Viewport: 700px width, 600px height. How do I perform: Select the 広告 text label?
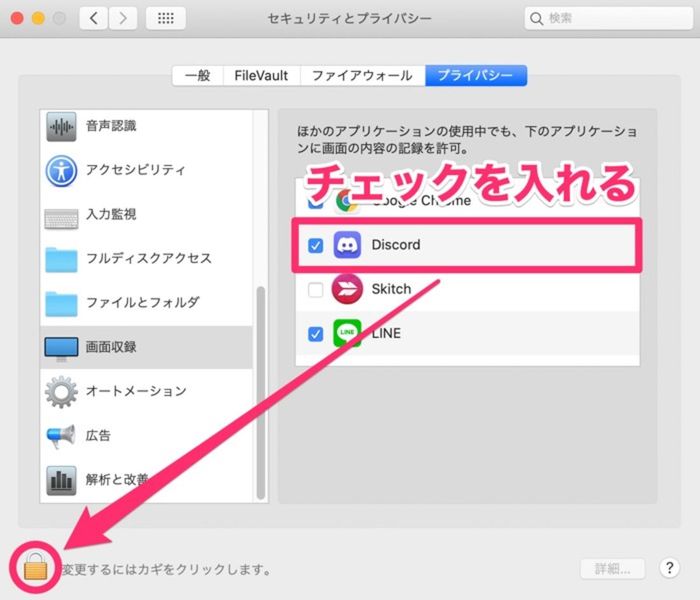[98, 435]
